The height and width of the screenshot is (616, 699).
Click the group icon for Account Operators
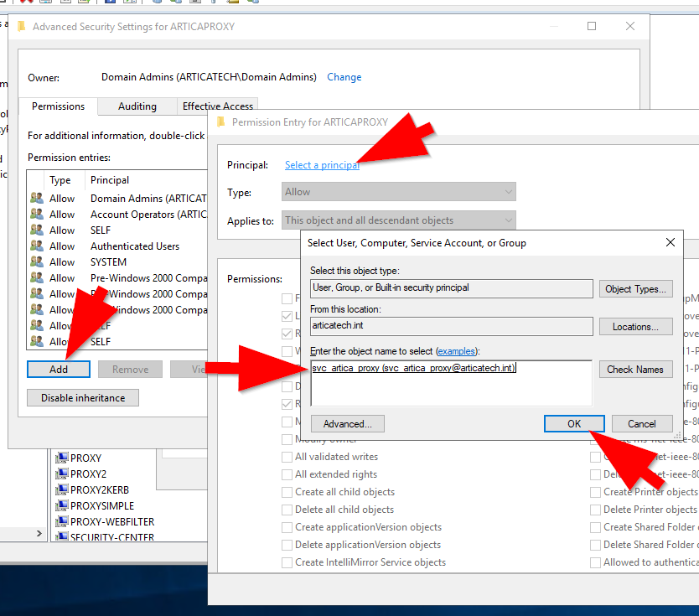click(x=36, y=215)
